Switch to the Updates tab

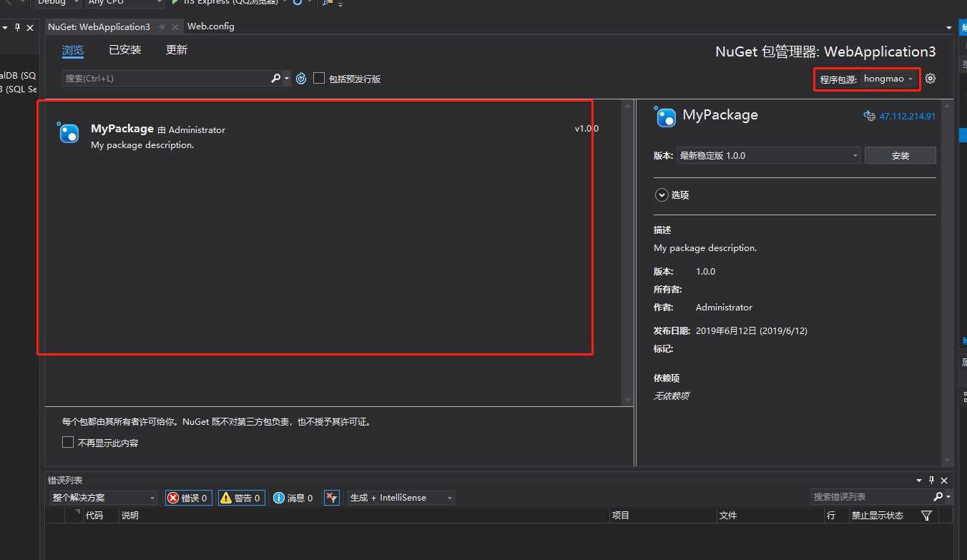[177, 50]
